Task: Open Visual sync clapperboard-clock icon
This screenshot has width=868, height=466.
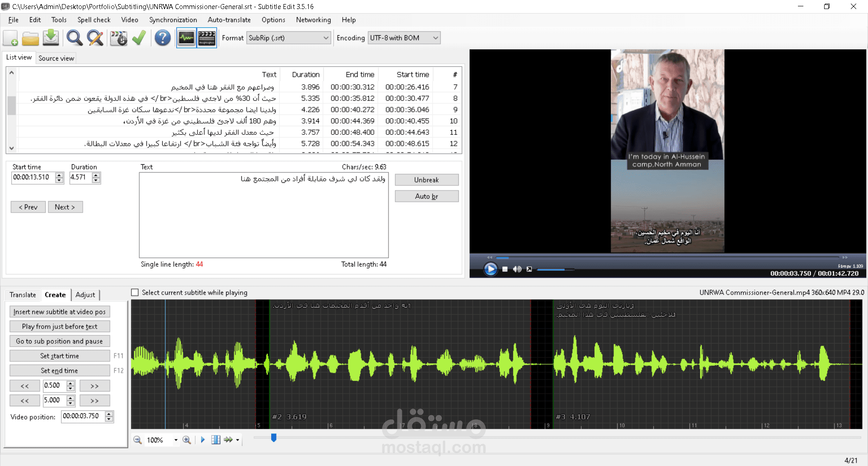Action: tap(119, 38)
